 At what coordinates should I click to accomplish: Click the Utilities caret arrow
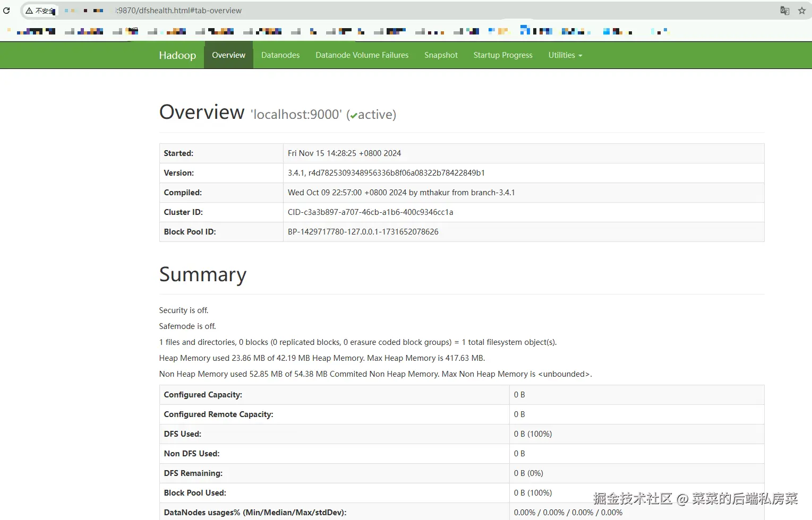coord(579,56)
